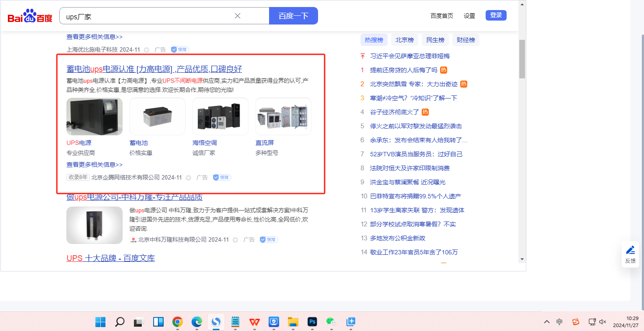The image size is (644, 331).
Task: Open WeChat from the taskbar
Action: pyautogui.click(x=331, y=322)
